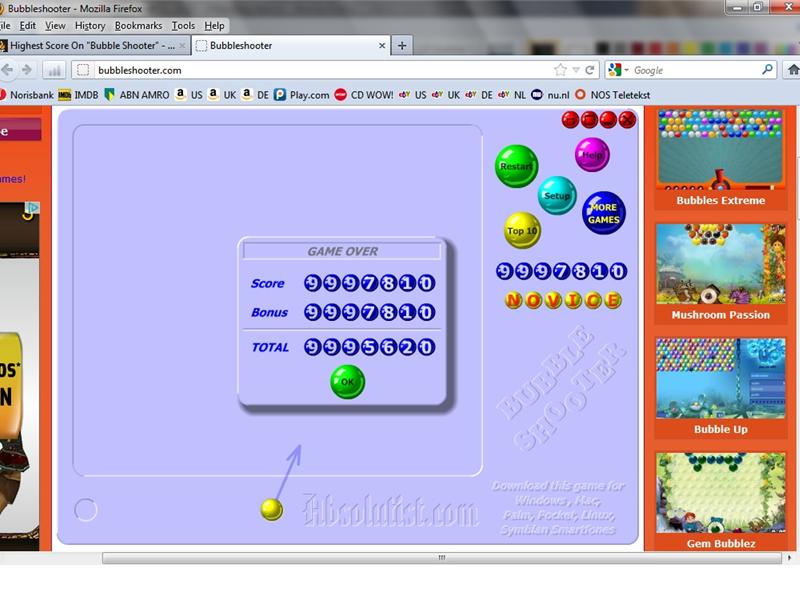Click the yellow shooter bubble

(271, 510)
